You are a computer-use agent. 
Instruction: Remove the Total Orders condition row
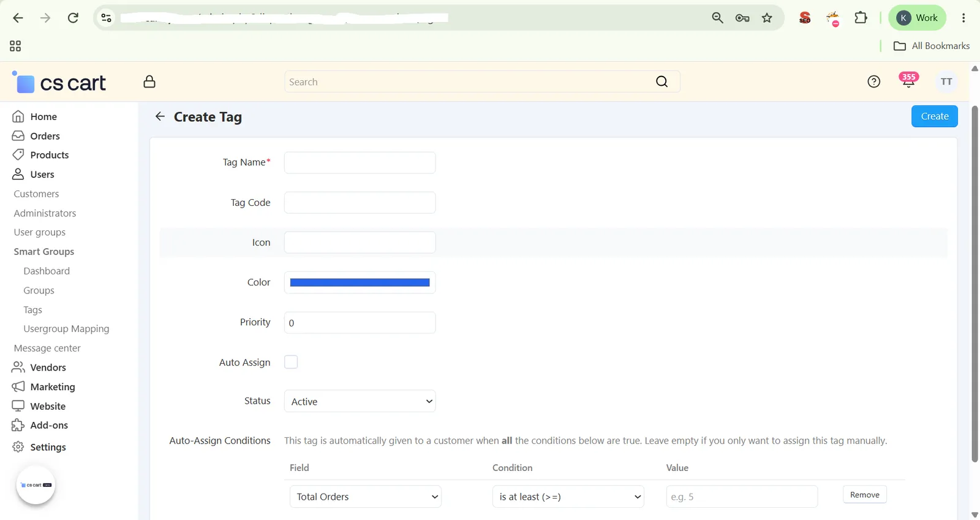click(865, 495)
